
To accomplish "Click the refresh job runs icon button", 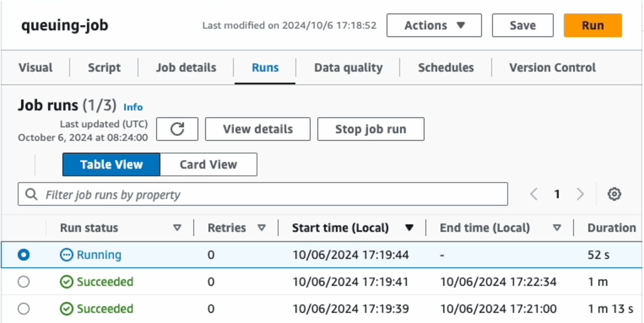I will (177, 129).
